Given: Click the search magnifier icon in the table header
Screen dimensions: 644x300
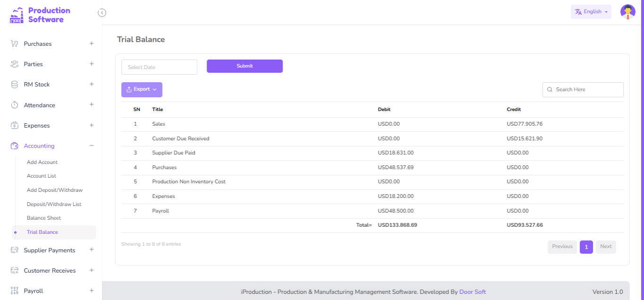Looking at the screenshot, I should click(549, 89).
